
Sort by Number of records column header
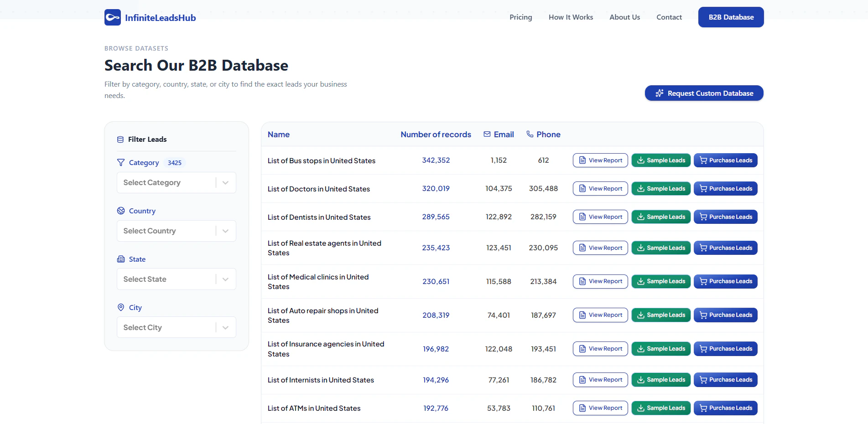click(436, 134)
